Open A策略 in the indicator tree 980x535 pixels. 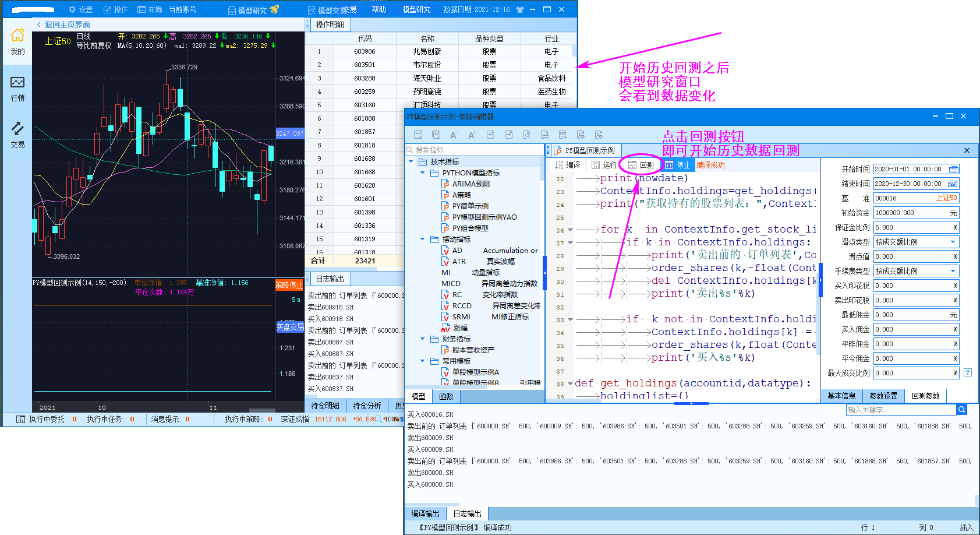pos(457,195)
